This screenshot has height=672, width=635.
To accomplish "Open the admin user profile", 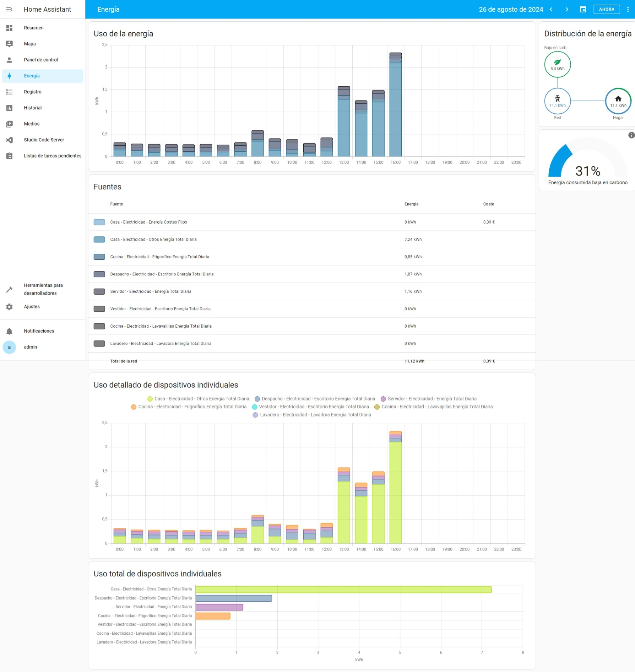I will (30, 347).
